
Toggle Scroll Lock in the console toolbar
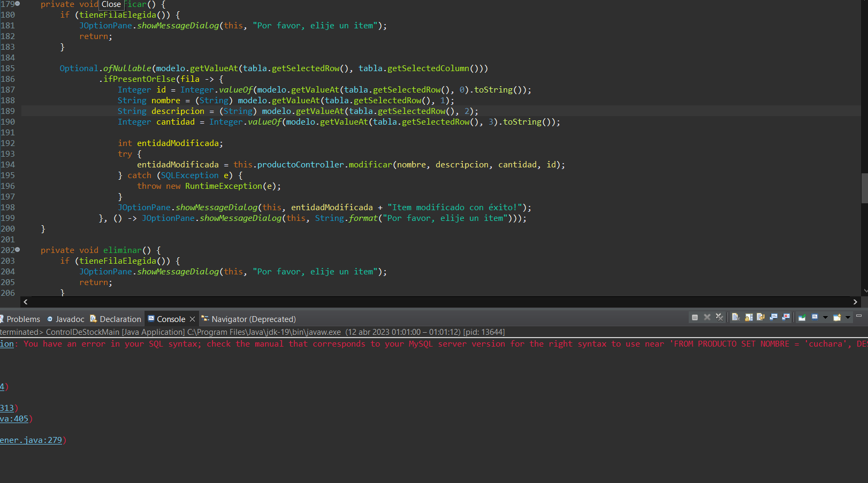(749, 317)
